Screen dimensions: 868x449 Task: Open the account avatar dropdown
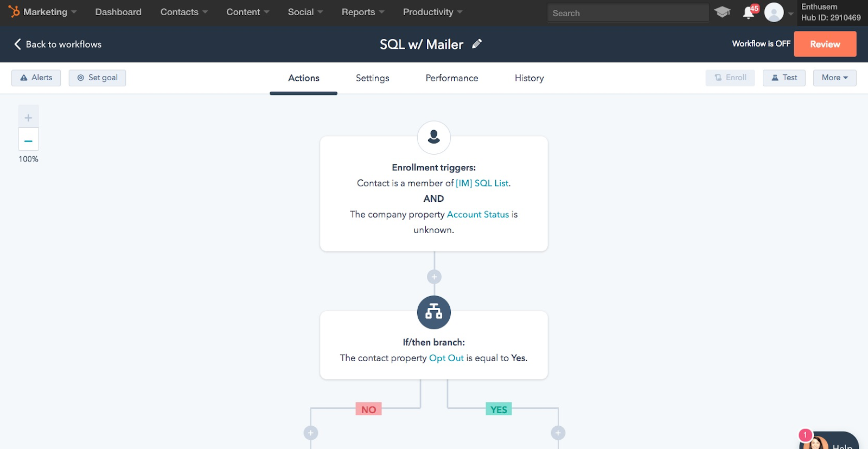[x=778, y=12]
